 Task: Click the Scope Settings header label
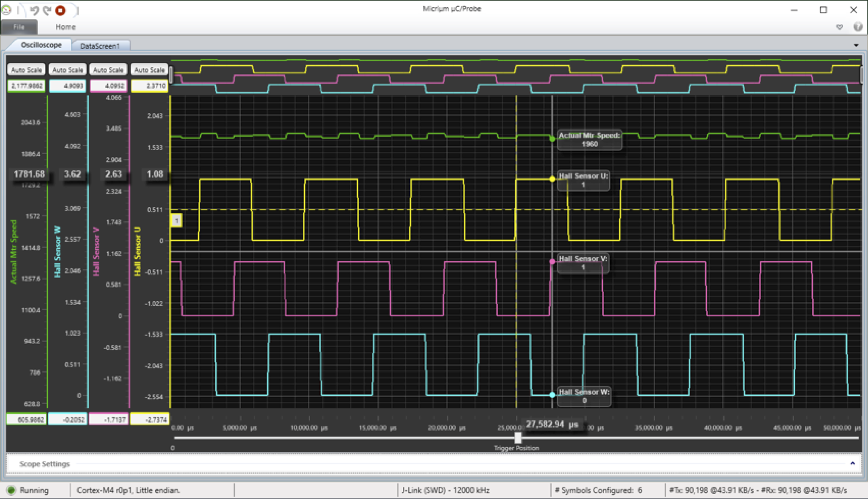(x=45, y=464)
